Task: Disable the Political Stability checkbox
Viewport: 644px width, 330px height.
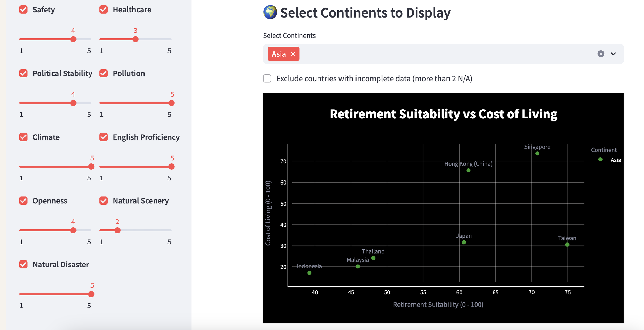Action: point(23,73)
